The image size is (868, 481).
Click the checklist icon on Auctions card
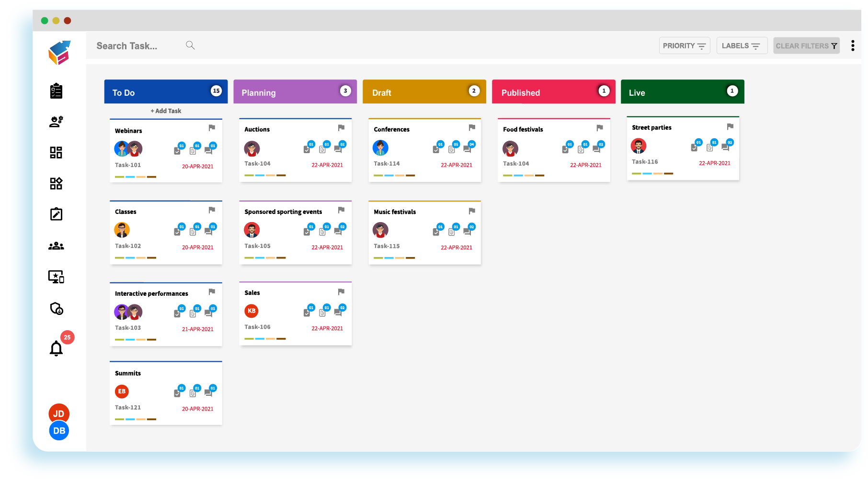point(307,149)
